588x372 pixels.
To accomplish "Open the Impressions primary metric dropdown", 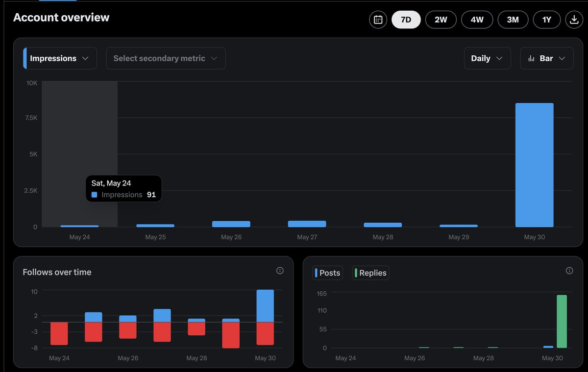I will pos(60,58).
